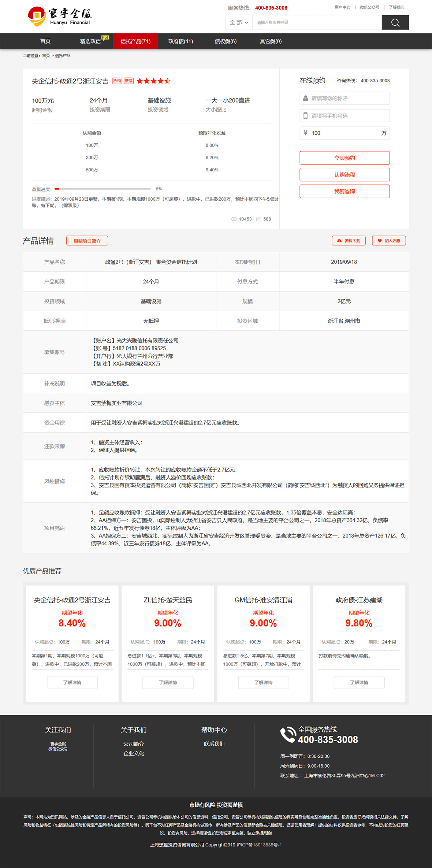Open 用户中心 link in header
The image size is (432, 868).
(x=342, y=7)
